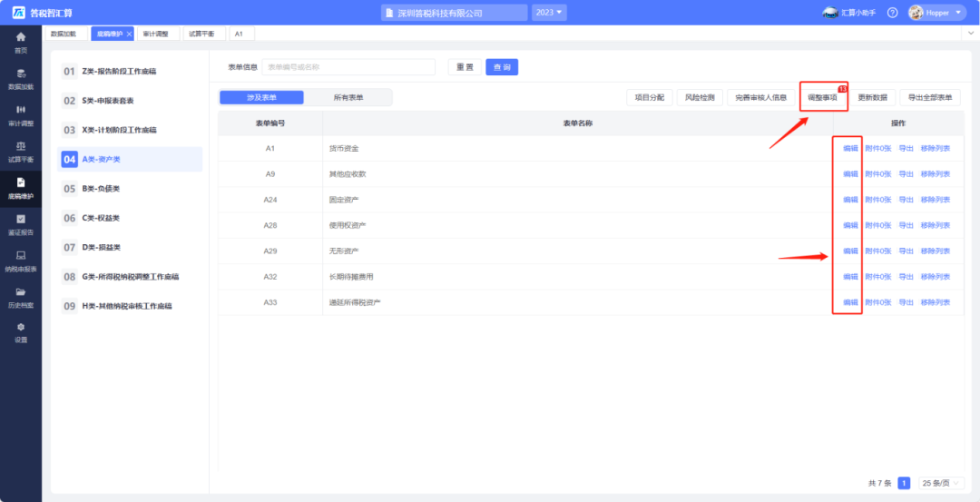Viewport: 980px width, 502px height.
Task: Close the 底稿维护 tab
Action: click(x=130, y=34)
